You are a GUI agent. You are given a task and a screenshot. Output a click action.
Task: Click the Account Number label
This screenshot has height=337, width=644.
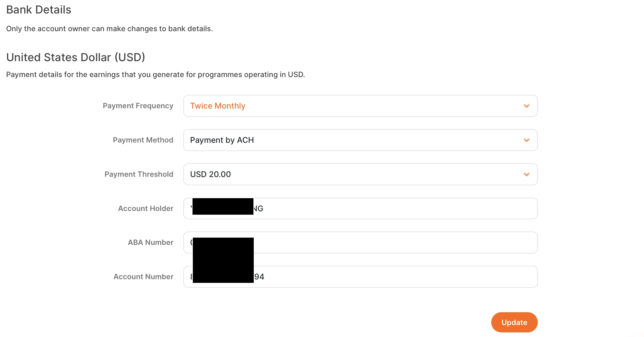coord(144,277)
